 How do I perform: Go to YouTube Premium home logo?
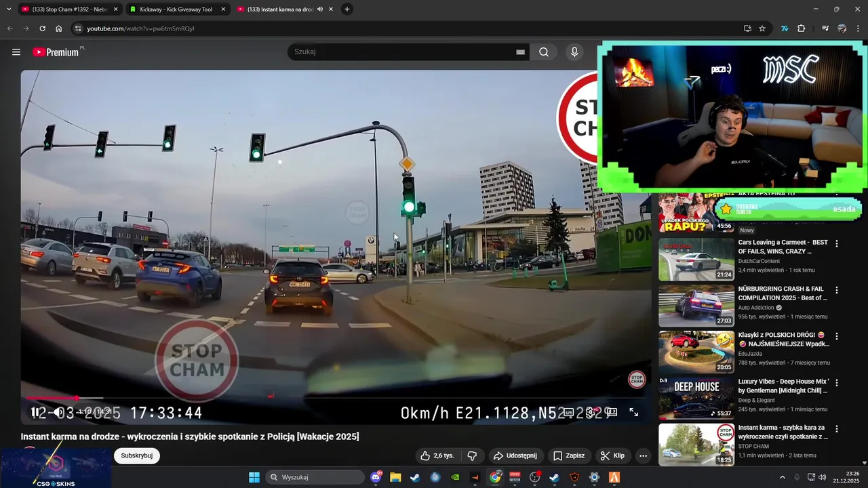pos(57,52)
